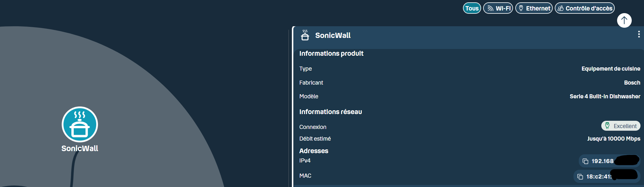This screenshot has width=644, height=187.
Task: Open the three-dot menu for SonicWall
Action: pyautogui.click(x=638, y=34)
